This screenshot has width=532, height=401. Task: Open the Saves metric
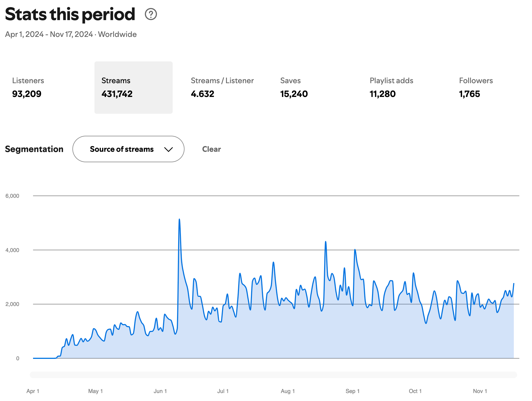pyautogui.click(x=294, y=87)
